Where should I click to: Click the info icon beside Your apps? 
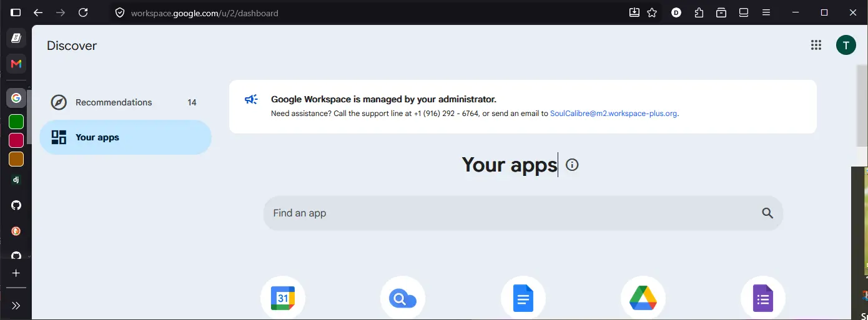pyautogui.click(x=572, y=165)
